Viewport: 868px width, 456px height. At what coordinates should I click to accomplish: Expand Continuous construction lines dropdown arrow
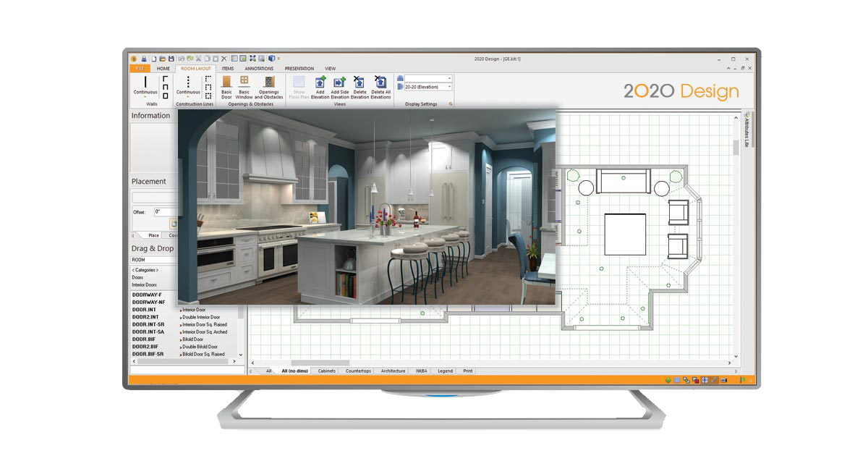point(188,98)
